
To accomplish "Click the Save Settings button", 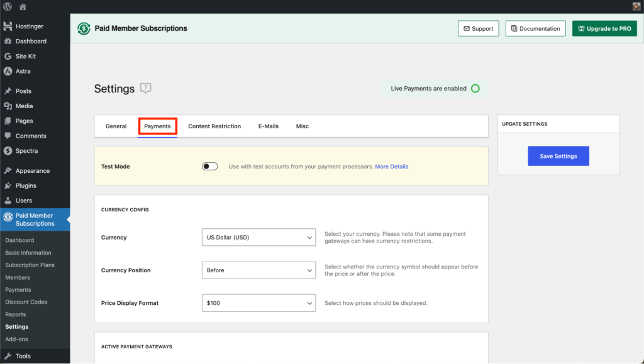I will click(558, 155).
